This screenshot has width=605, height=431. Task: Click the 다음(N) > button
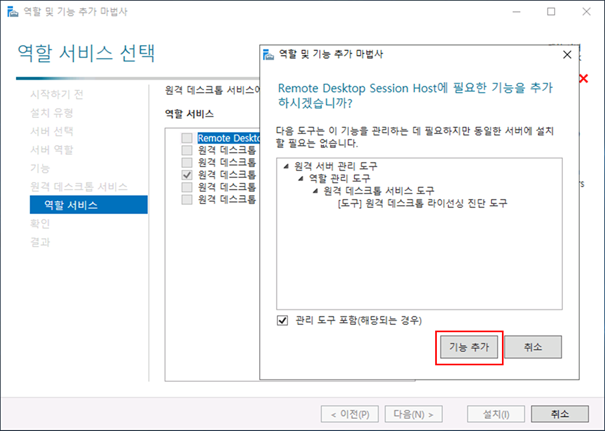coord(413,414)
